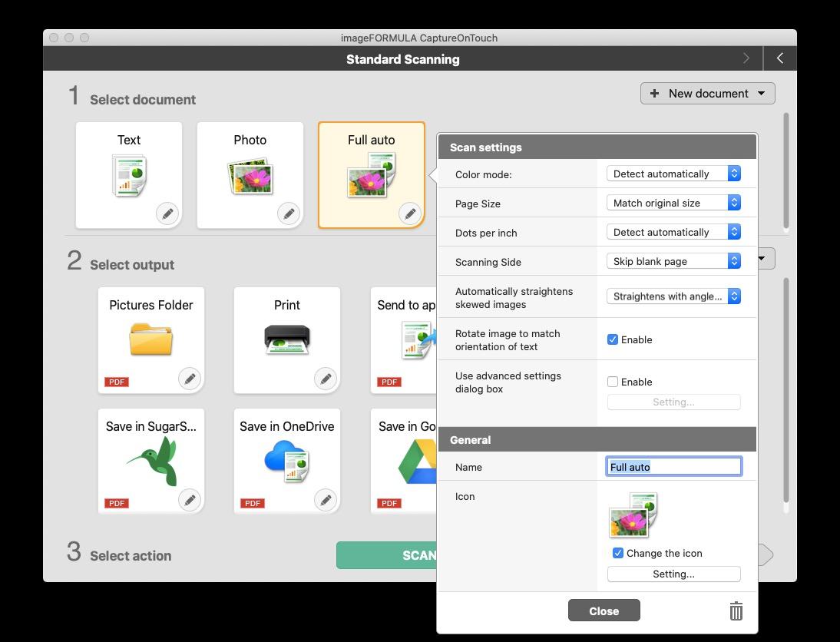
Task: Go back with the left chevron
Action: coord(780,58)
